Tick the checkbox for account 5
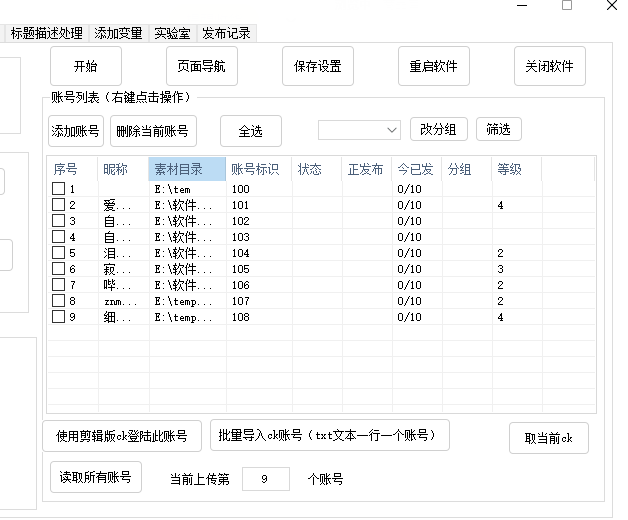Viewport: 628px width, 520px height. coord(59,253)
